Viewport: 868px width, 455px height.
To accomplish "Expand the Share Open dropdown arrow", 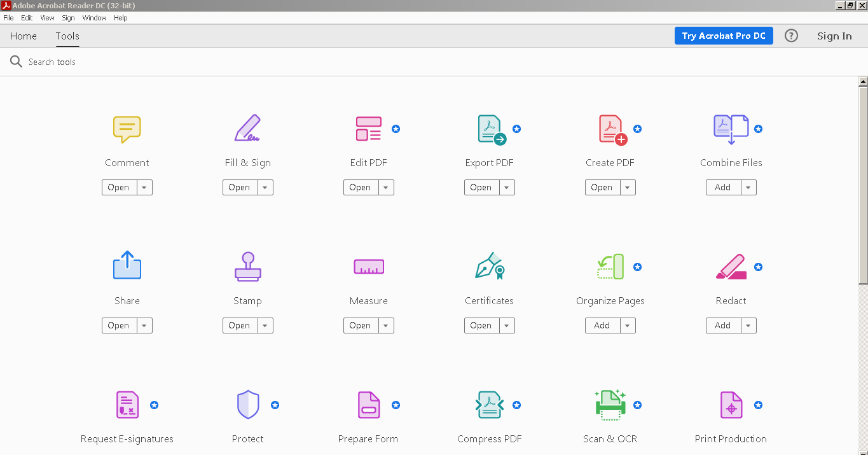I will point(144,325).
